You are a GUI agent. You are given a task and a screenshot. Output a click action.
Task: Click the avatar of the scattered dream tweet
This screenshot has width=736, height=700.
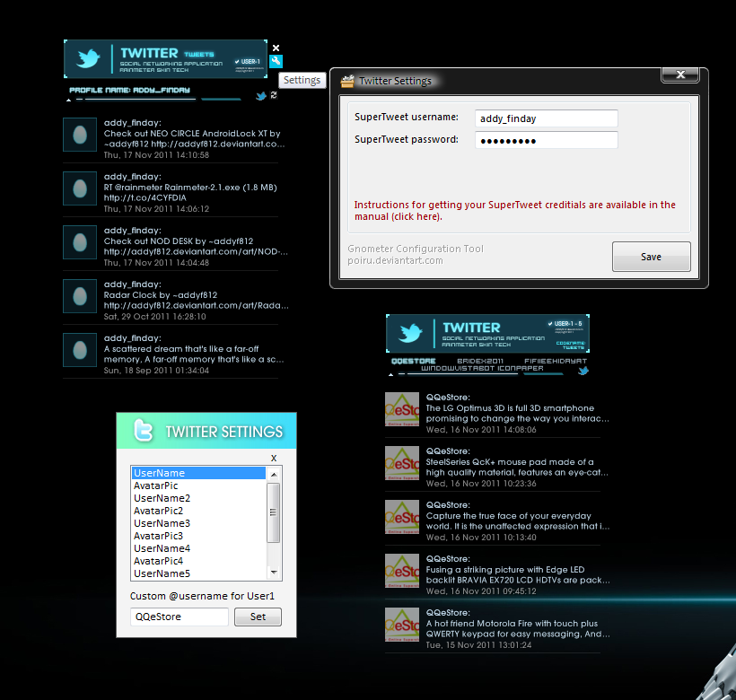click(80, 350)
